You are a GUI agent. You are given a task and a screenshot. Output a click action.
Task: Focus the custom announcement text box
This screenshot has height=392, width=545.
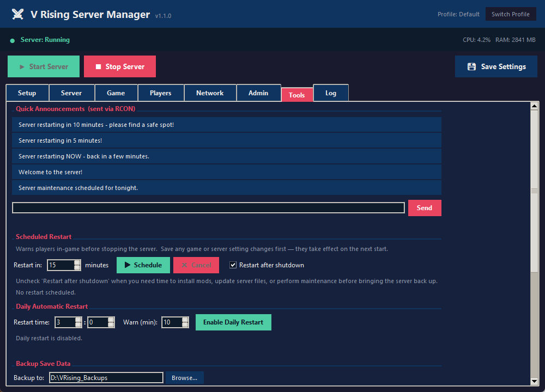(x=209, y=207)
